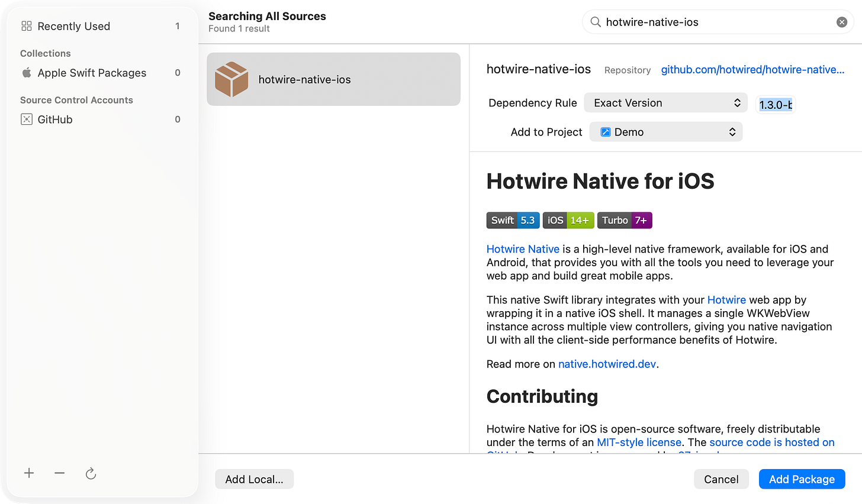Select the hotwire-native-ios search result
This screenshot has width=862, height=504.
pos(333,79)
